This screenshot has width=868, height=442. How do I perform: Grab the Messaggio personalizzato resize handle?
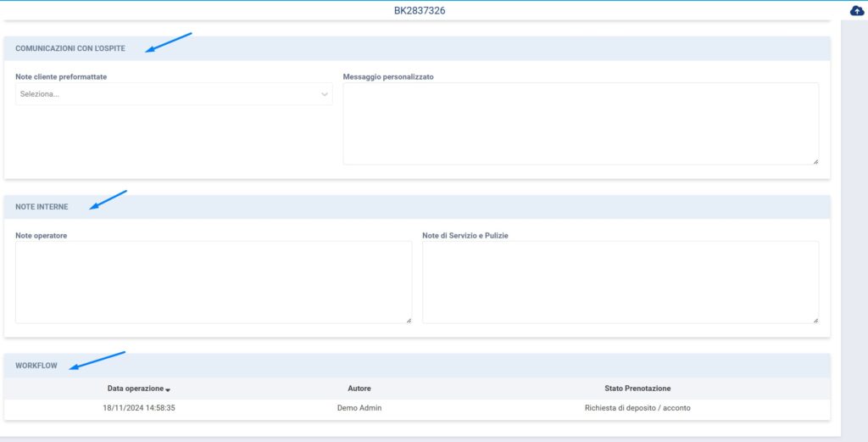[815, 161]
